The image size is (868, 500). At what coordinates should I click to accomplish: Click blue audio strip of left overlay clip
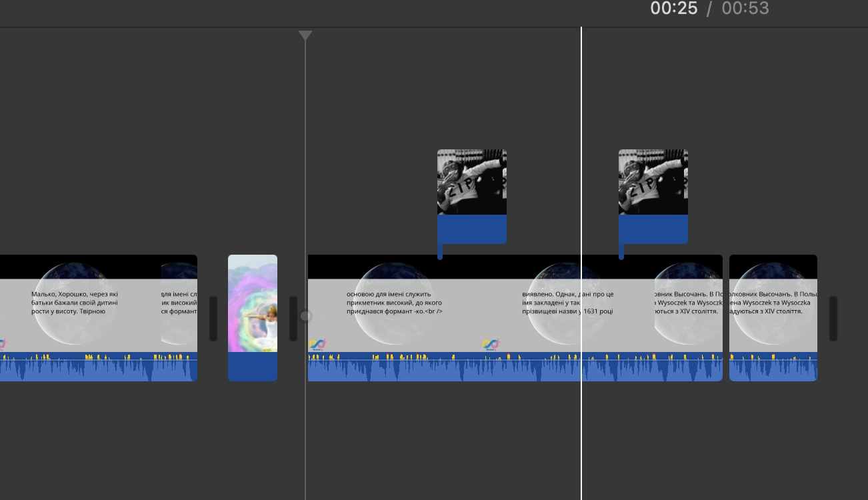tap(472, 229)
